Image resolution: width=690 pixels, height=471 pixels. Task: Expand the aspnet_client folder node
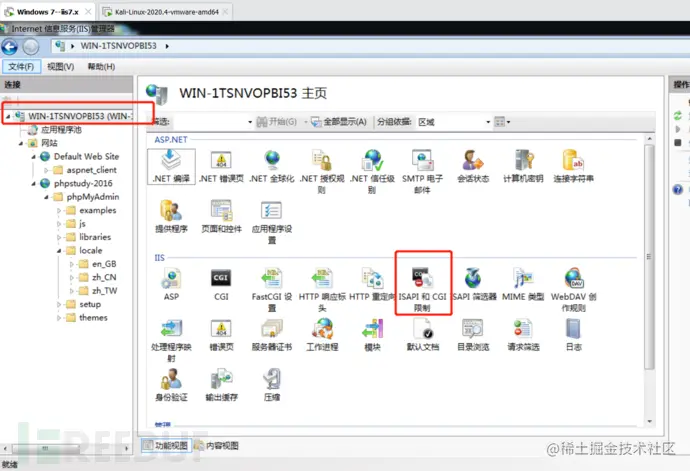46,170
